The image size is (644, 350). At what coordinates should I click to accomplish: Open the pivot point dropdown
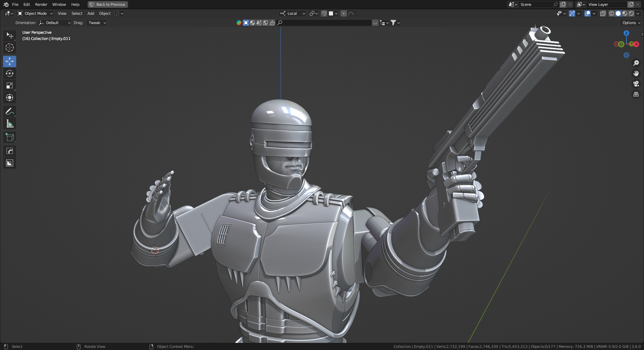(313, 13)
